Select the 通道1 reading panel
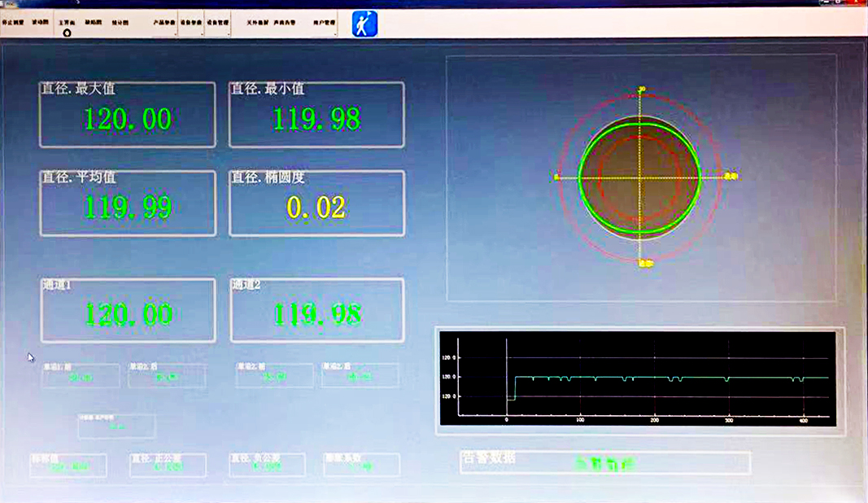Image resolution: width=868 pixels, height=503 pixels. click(128, 310)
